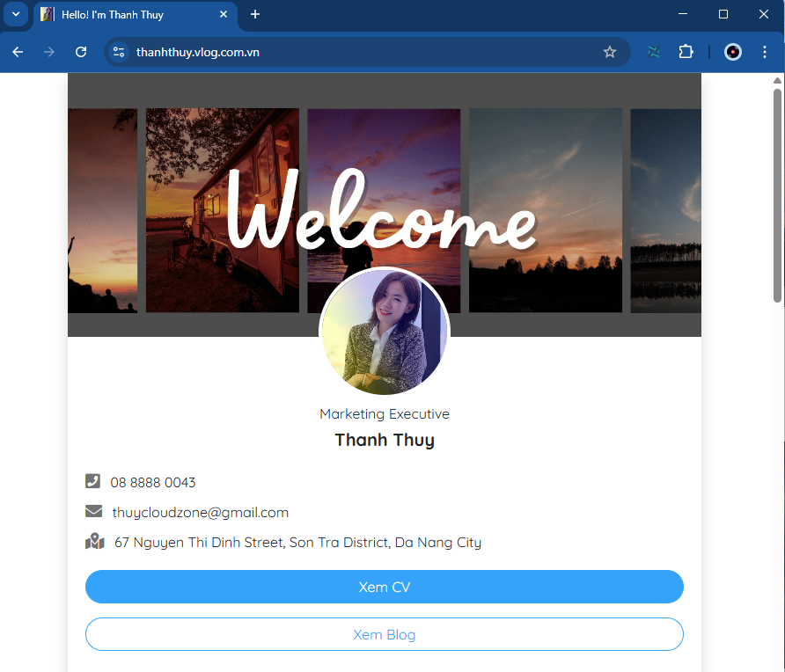
Task: Bookmark this page via the star icon
Action: click(610, 52)
